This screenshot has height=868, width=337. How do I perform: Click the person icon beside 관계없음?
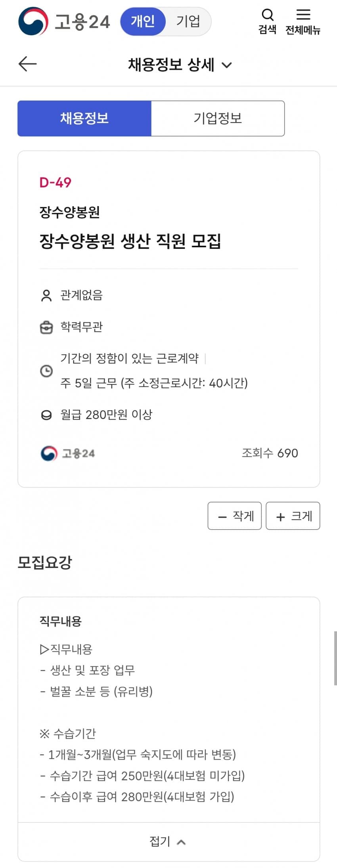point(46,295)
